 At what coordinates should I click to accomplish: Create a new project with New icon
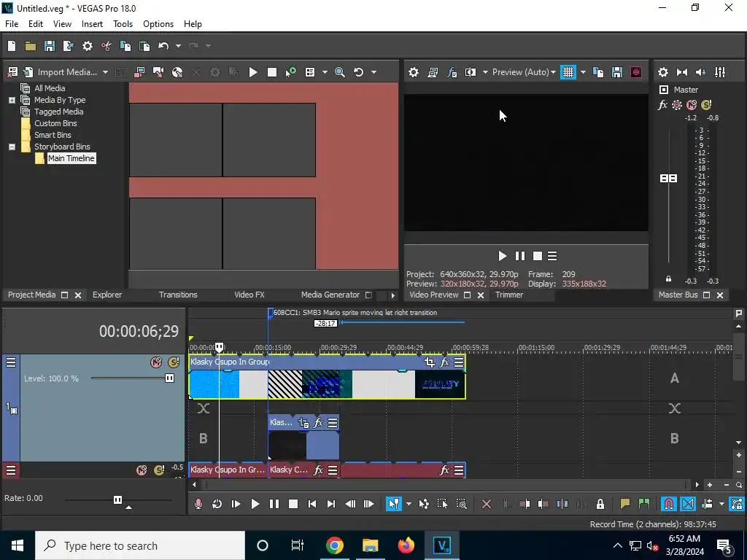(12, 46)
